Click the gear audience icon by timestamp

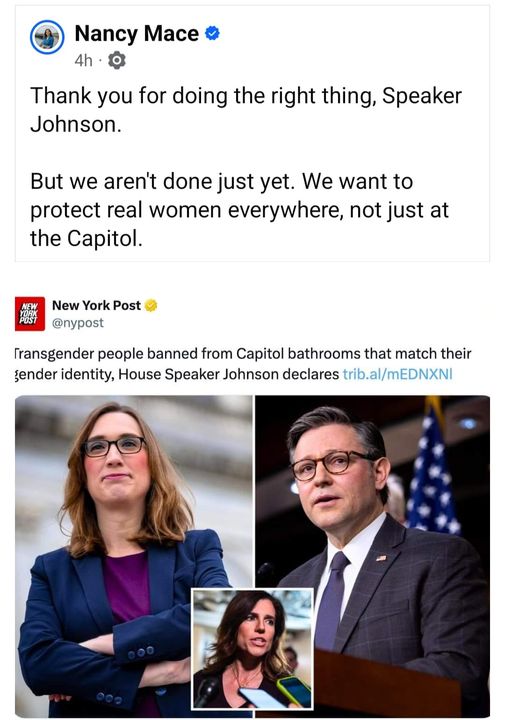point(117,60)
